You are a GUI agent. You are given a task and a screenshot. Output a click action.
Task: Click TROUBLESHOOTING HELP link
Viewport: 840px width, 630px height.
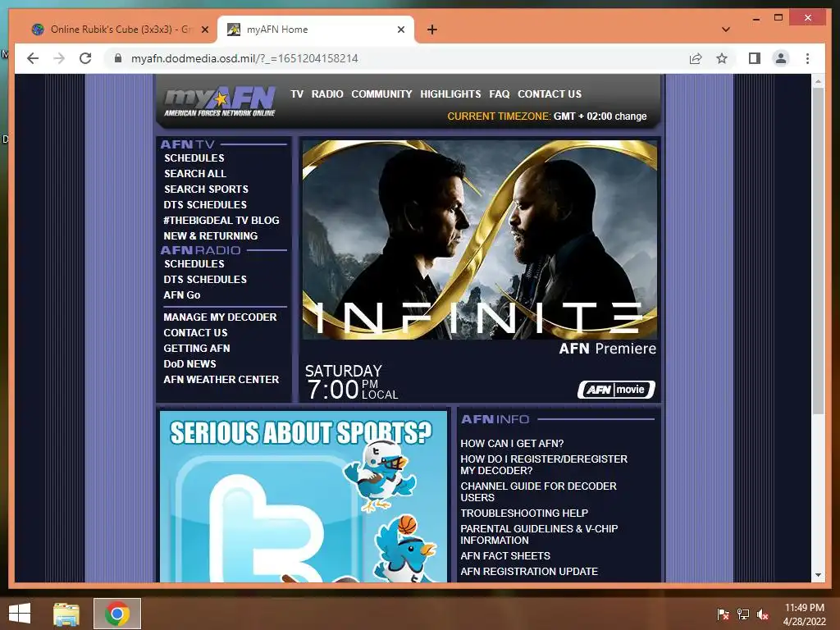tap(524, 514)
